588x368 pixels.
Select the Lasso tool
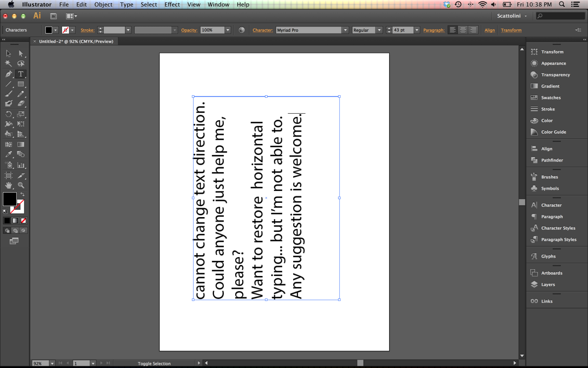pos(21,64)
